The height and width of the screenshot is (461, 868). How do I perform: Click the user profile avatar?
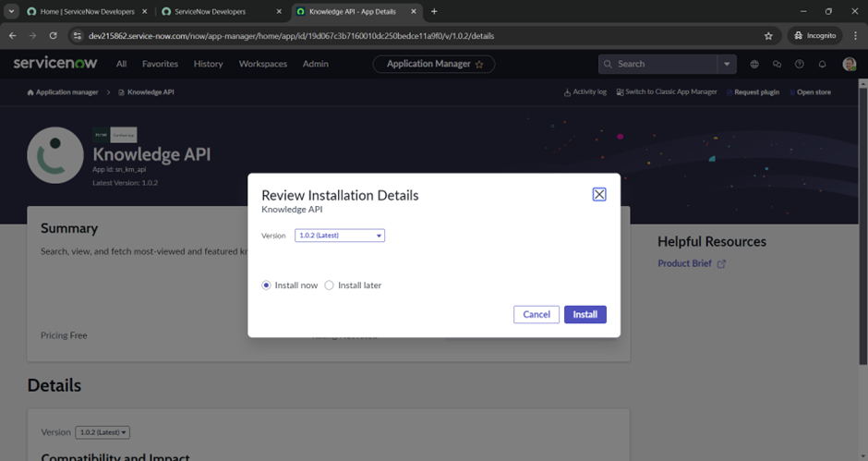pyautogui.click(x=849, y=65)
